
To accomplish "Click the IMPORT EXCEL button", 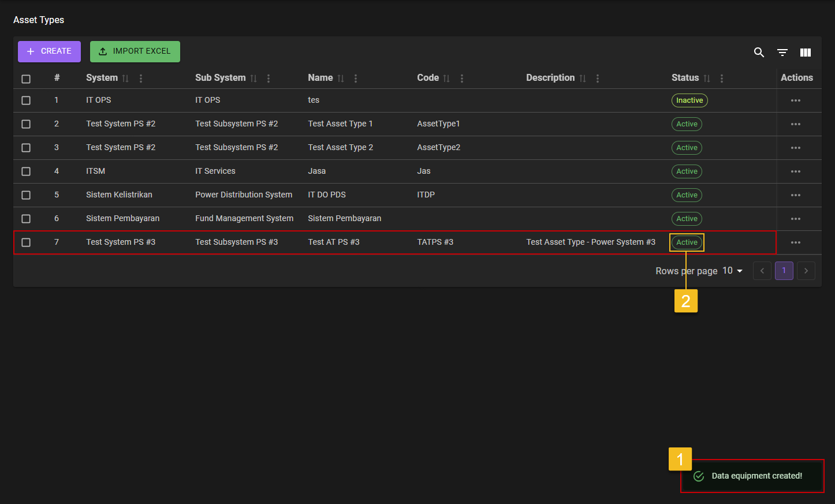I will click(135, 51).
